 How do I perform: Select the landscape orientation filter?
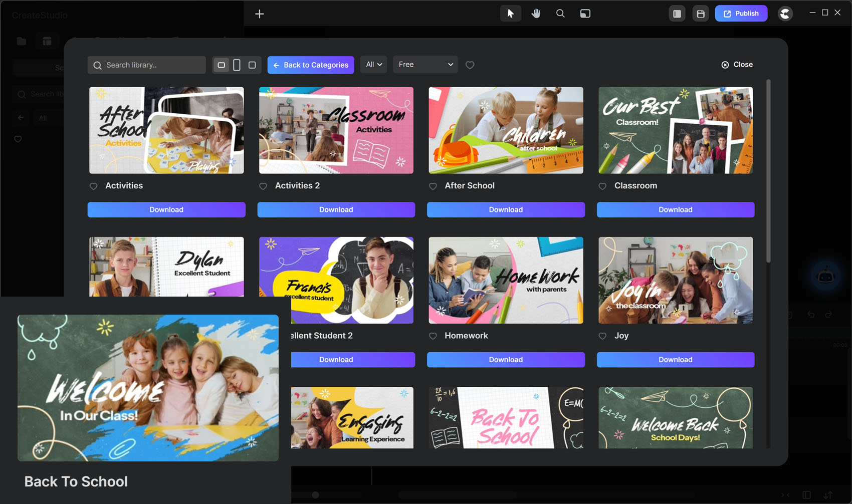pos(221,65)
